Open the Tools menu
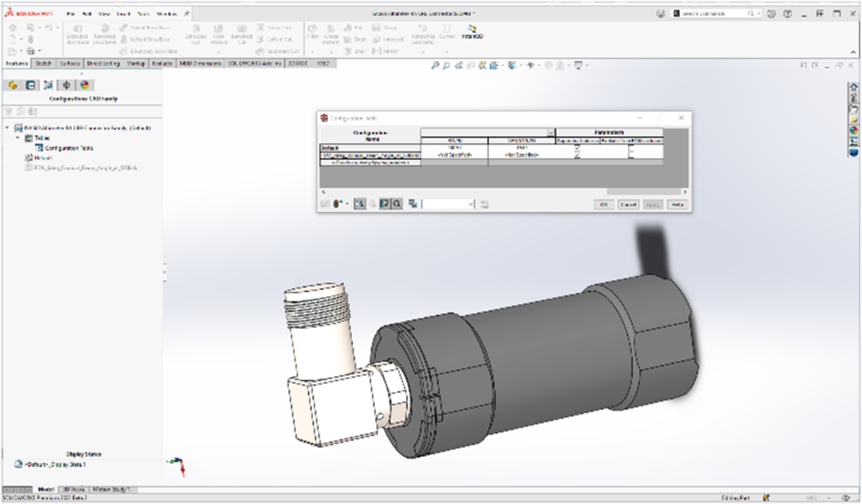Image resolution: width=862 pixels, height=504 pixels. pyautogui.click(x=143, y=14)
